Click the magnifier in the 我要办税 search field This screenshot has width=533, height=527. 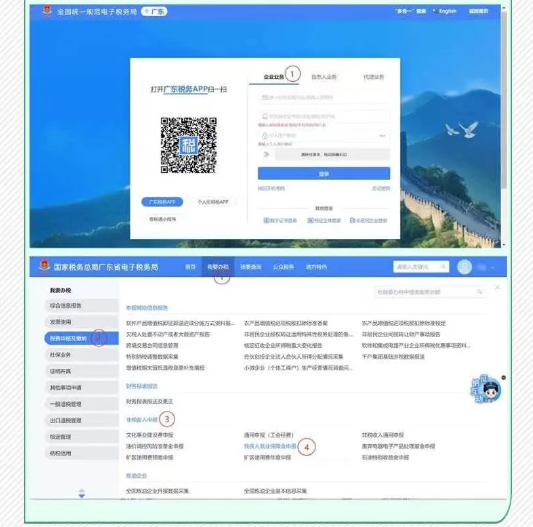[479, 292]
